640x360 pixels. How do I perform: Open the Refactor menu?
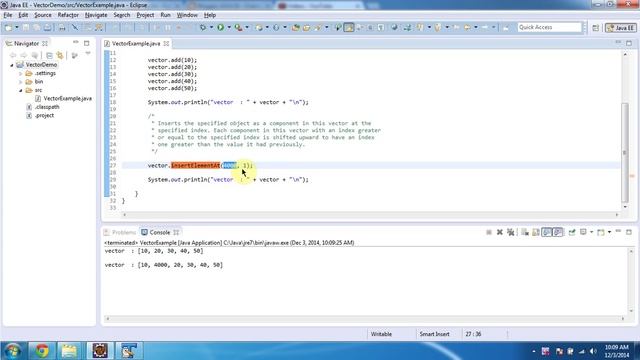click(x=68, y=15)
